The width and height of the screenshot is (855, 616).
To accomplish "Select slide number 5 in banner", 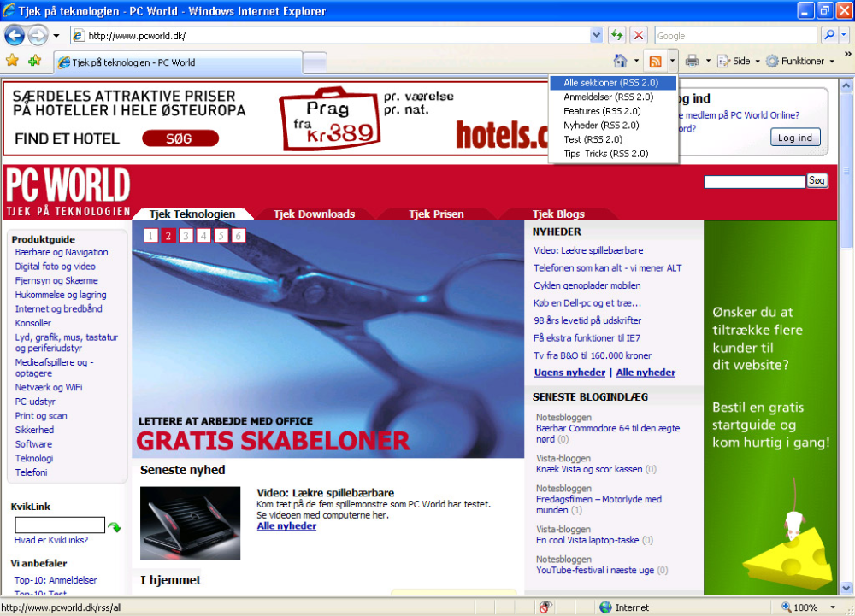I will 221,235.
